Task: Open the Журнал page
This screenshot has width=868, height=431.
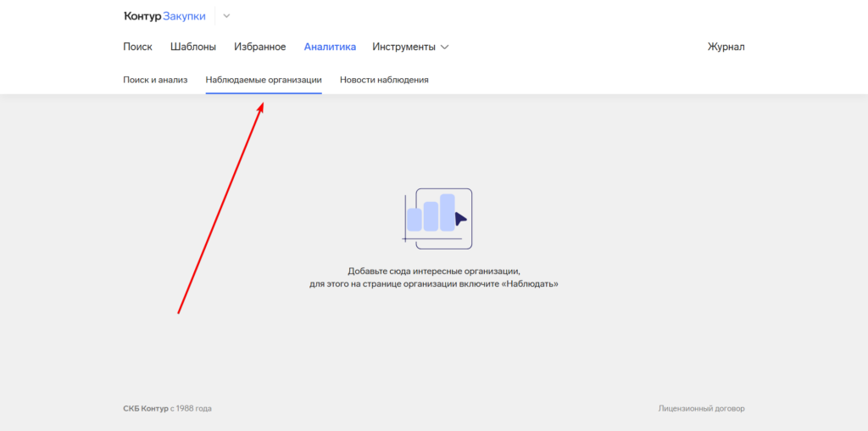Action: 726,47
